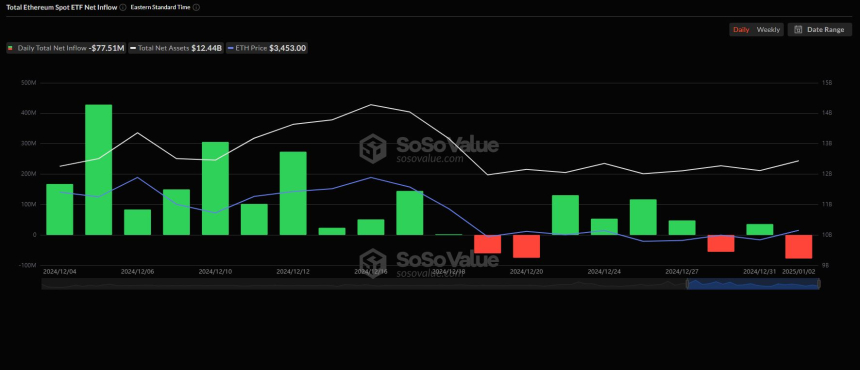The image size is (860, 370).
Task: Click the left handle of range slider
Action: pyautogui.click(x=688, y=284)
